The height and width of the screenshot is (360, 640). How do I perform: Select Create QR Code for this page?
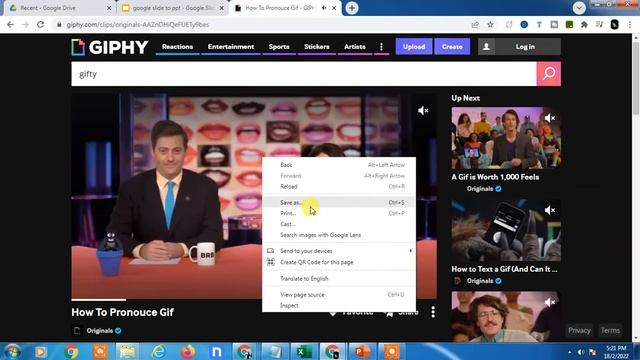tap(339, 262)
